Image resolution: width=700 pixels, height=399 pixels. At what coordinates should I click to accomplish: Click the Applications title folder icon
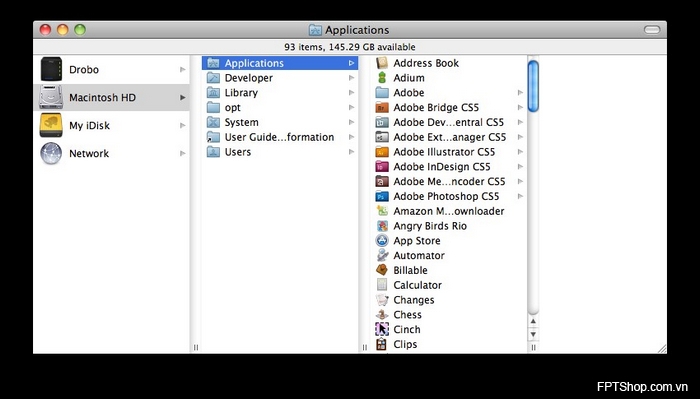click(x=315, y=30)
